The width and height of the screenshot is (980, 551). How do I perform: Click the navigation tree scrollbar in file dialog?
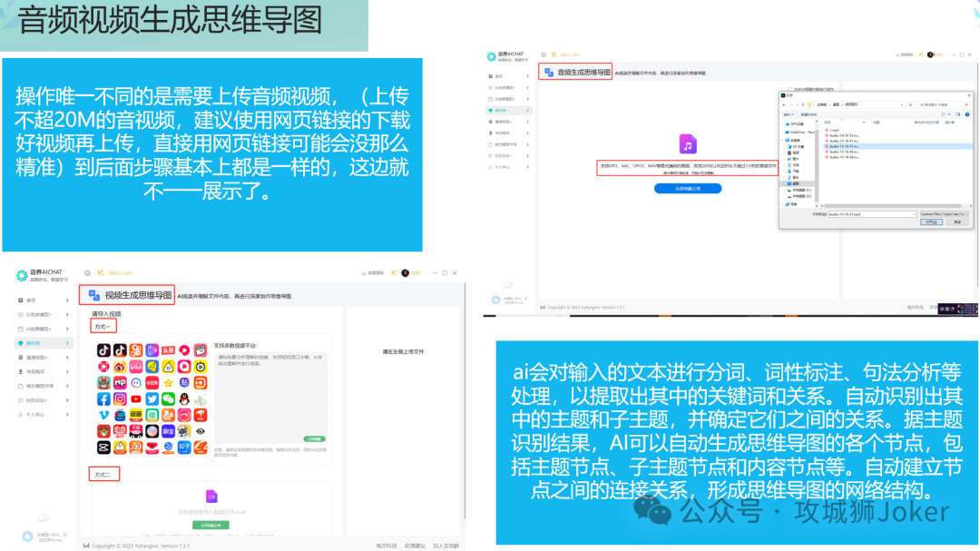(x=817, y=164)
